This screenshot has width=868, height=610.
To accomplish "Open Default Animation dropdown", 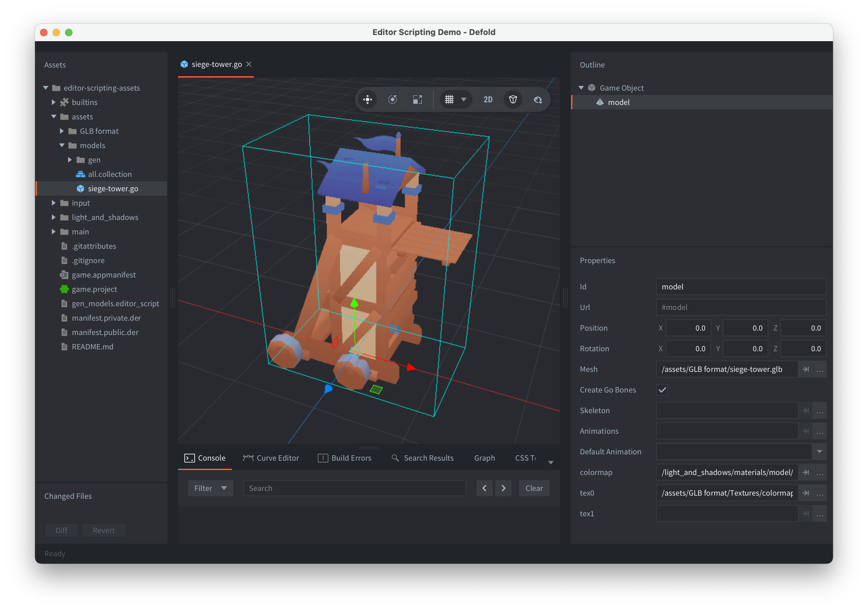I will tap(819, 452).
